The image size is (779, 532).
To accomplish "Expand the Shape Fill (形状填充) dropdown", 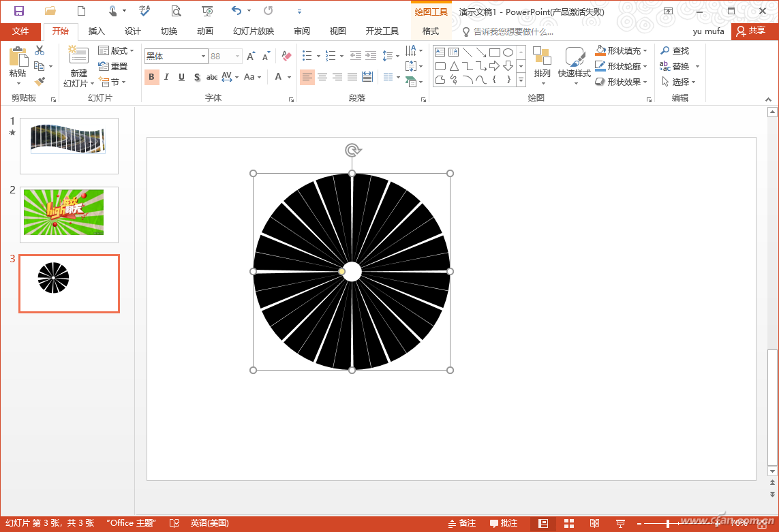I will tap(645, 51).
